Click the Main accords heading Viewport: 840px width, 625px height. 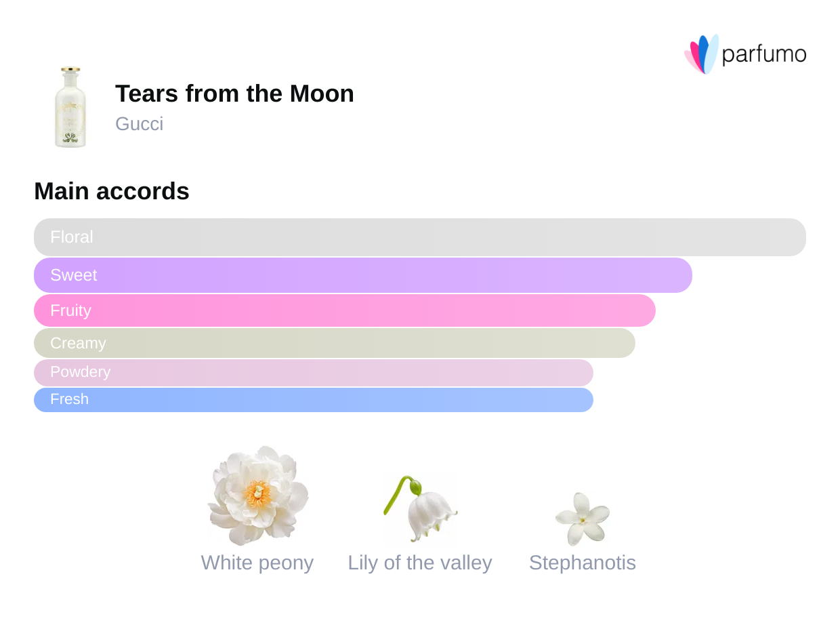click(112, 191)
